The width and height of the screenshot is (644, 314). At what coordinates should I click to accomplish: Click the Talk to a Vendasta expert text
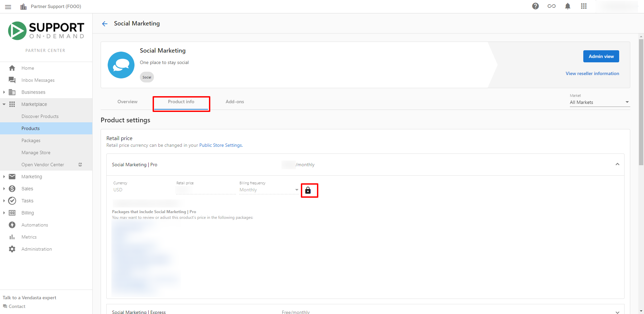click(30, 298)
